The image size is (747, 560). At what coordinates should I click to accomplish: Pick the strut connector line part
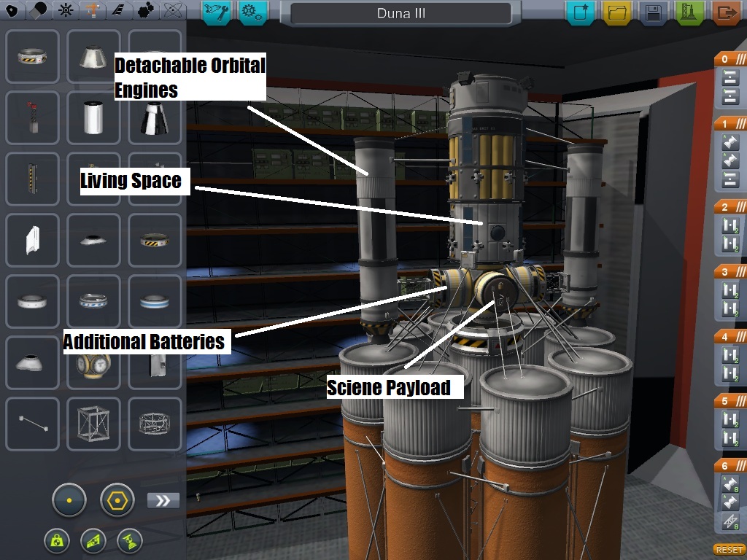[x=32, y=424]
